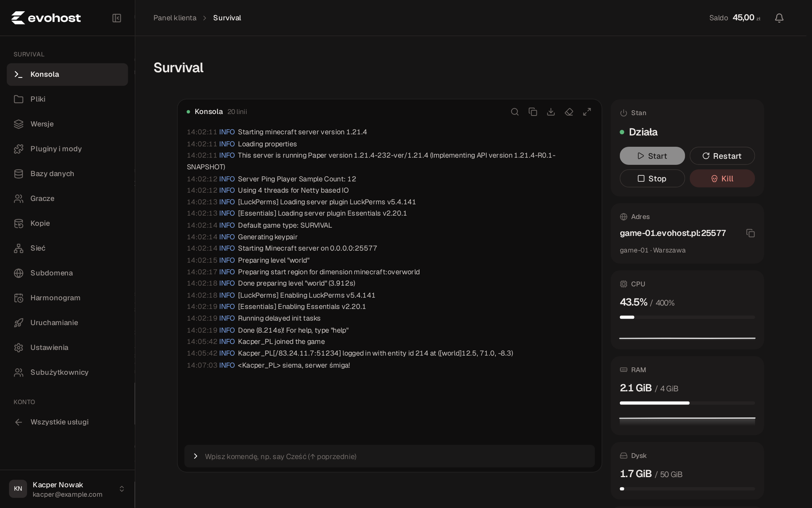Copy console log to clipboard
Viewport: 812px width, 508px height.
(533, 112)
